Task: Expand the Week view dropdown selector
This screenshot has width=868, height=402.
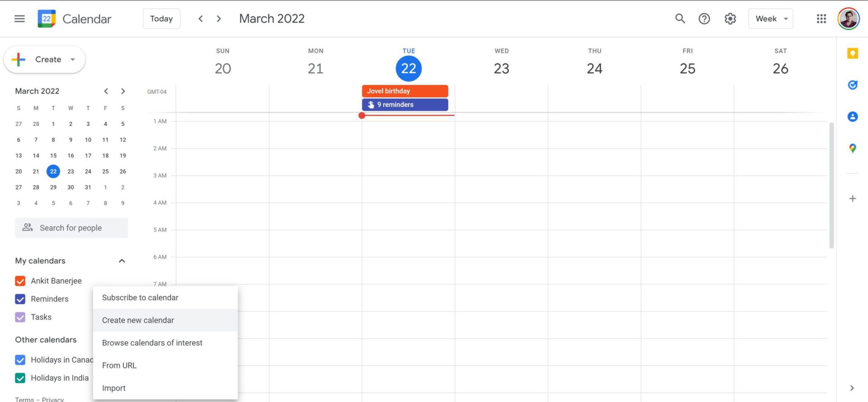Action: click(771, 18)
